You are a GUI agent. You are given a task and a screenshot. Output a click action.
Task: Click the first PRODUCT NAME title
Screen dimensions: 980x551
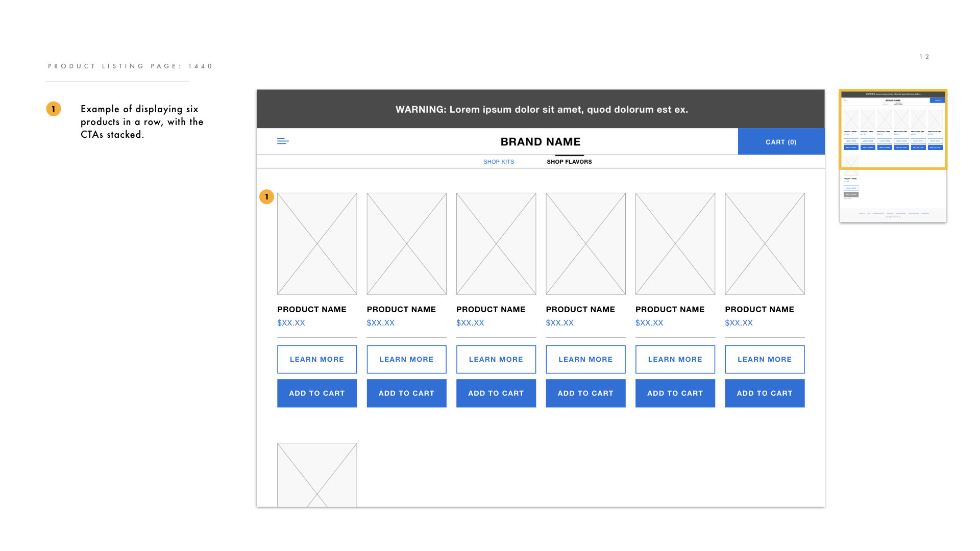coord(312,309)
